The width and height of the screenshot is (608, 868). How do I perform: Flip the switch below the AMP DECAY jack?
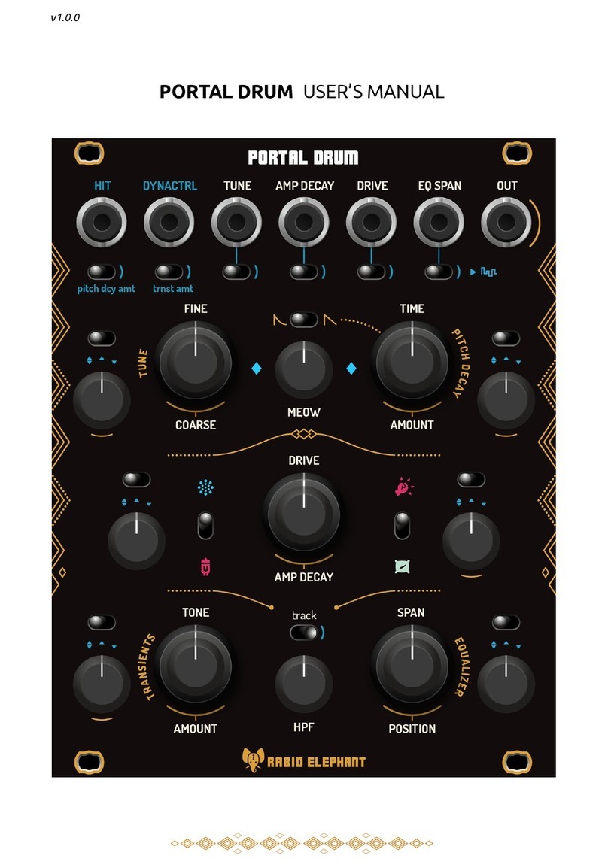(x=304, y=272)
